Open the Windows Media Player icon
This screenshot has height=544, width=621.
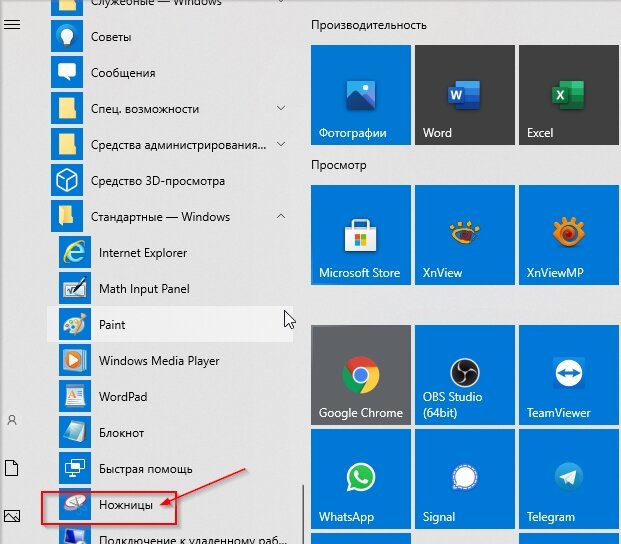click(75, 361)
